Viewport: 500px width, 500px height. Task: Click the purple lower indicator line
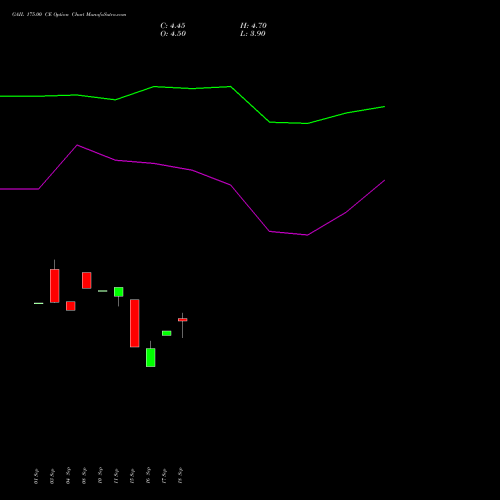click(x=192, y=170)
